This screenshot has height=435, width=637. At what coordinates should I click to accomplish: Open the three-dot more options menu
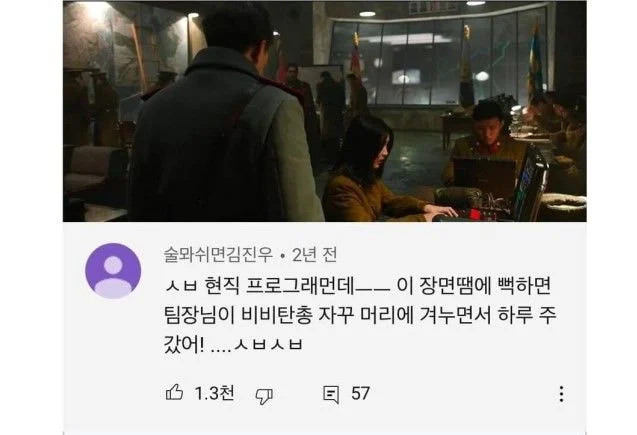click(561, 394)
